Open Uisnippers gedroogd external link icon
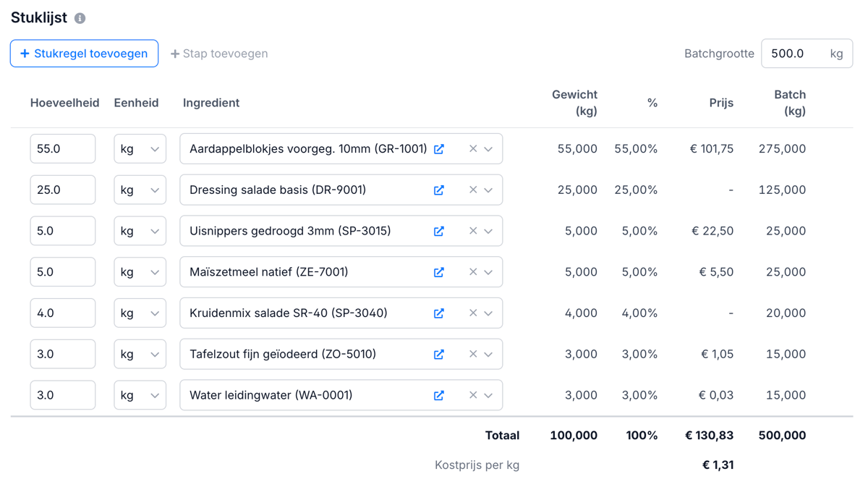The image size is (868, 487). tap(439, 232)
